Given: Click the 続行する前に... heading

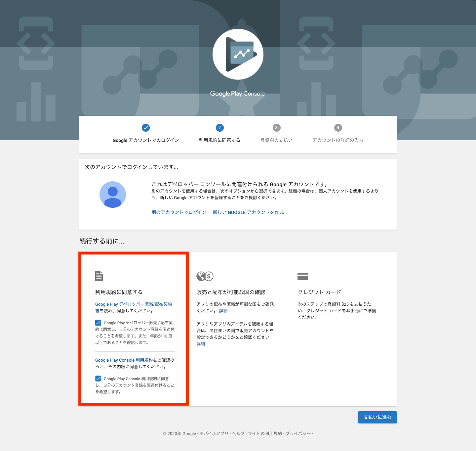Looking at the screenshot, I should point(102,241).
